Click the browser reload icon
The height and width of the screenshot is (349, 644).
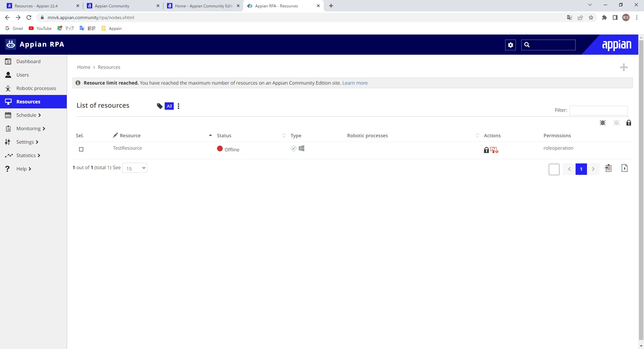coord(29,17)
